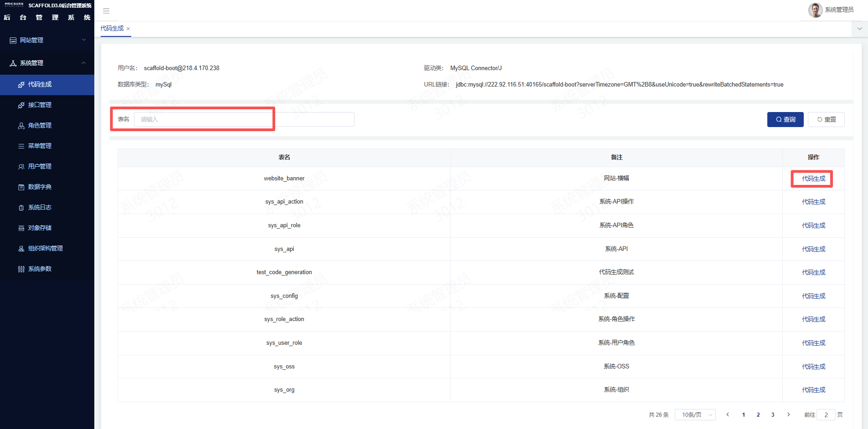
Task: Click 代码生成 link for sys_config row
Action: (813, 296)
